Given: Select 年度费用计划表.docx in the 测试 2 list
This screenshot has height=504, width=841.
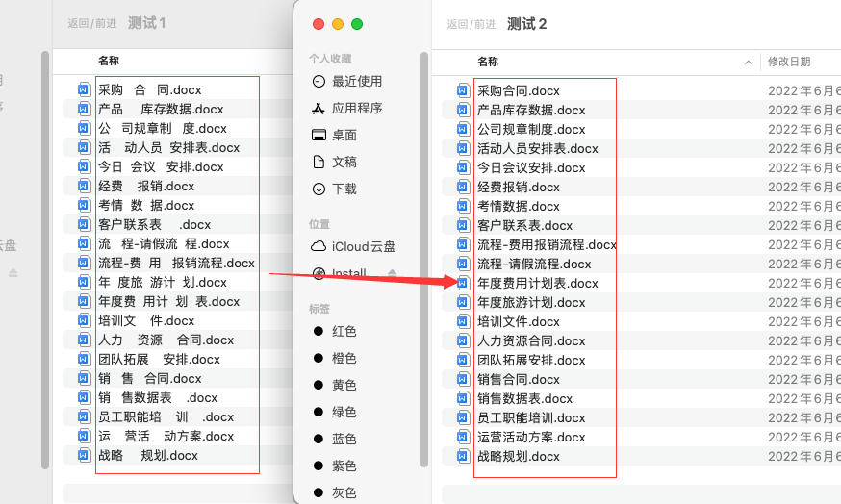Looking at the screenshot, I should [x=538, y=284].
